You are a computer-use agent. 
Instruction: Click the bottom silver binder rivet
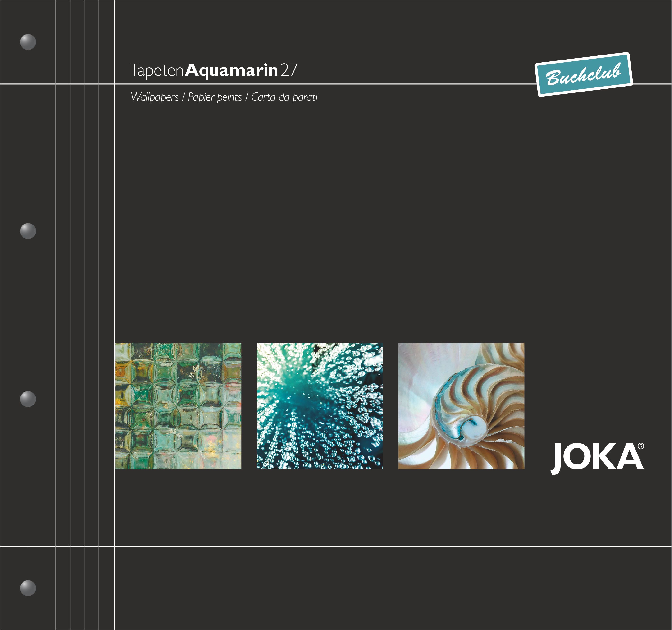(28, 588)
